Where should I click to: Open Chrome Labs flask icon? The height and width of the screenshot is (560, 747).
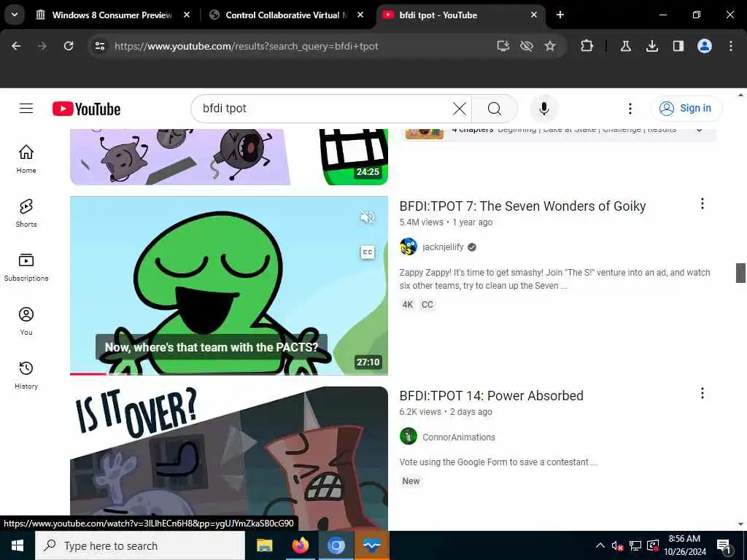tap(625, 46)
